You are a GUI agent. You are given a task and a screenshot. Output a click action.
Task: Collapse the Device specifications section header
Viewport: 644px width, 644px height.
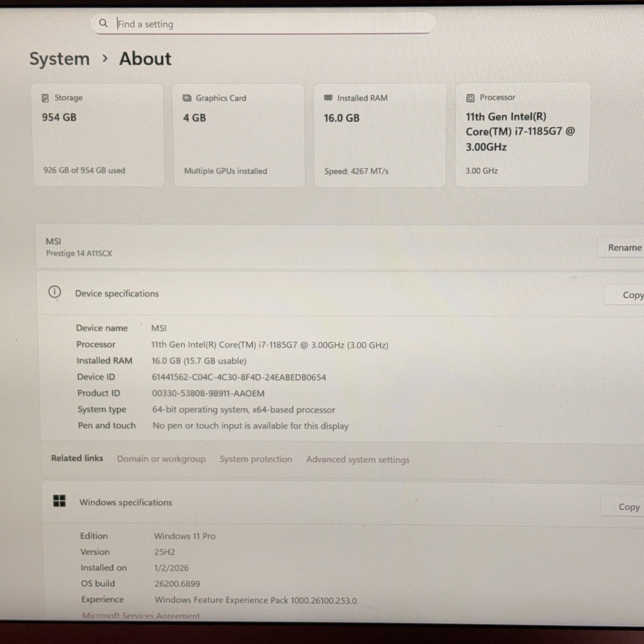coord(340,294)
